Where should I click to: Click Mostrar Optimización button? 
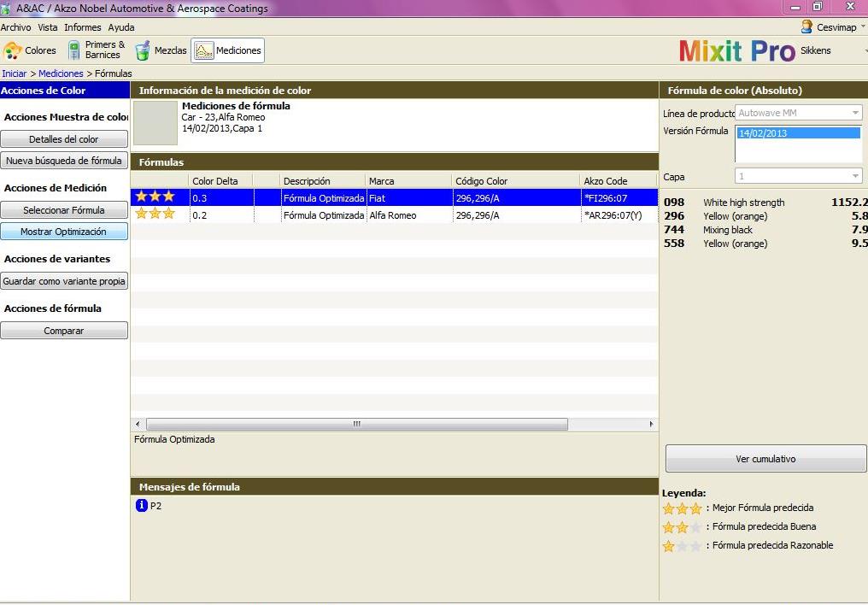[x=64, y=232]
